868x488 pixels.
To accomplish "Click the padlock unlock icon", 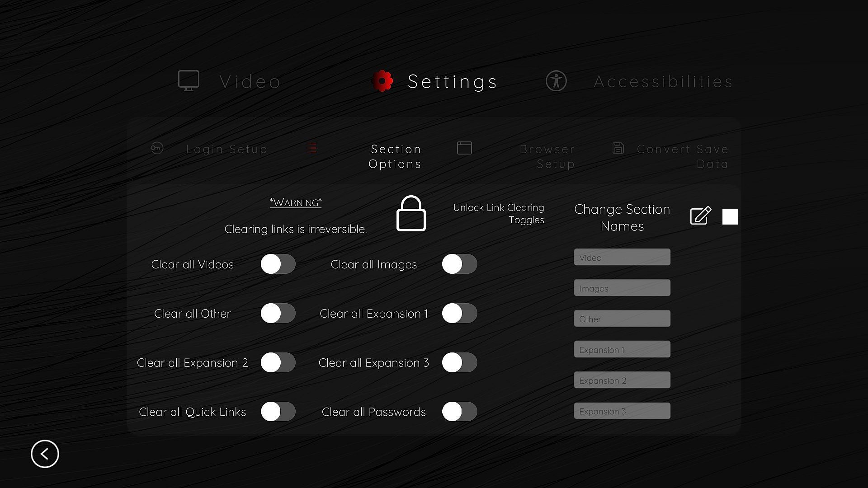I will pos(410,214).
